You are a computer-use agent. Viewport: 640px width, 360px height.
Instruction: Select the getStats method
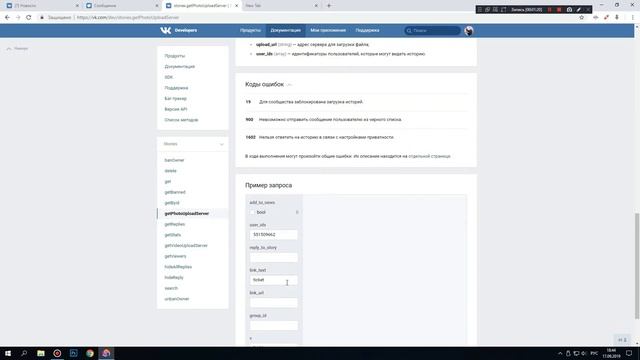[173, 235]
